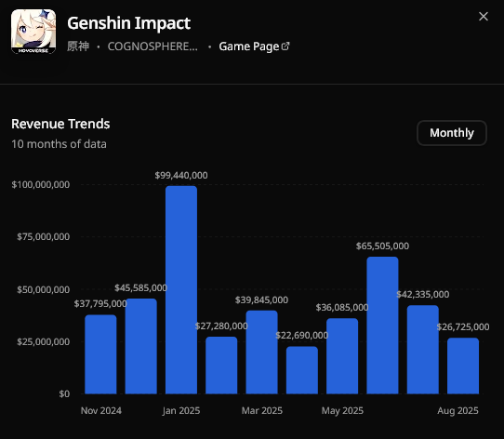Click the $100,000,000 axis label

[41, 184]
